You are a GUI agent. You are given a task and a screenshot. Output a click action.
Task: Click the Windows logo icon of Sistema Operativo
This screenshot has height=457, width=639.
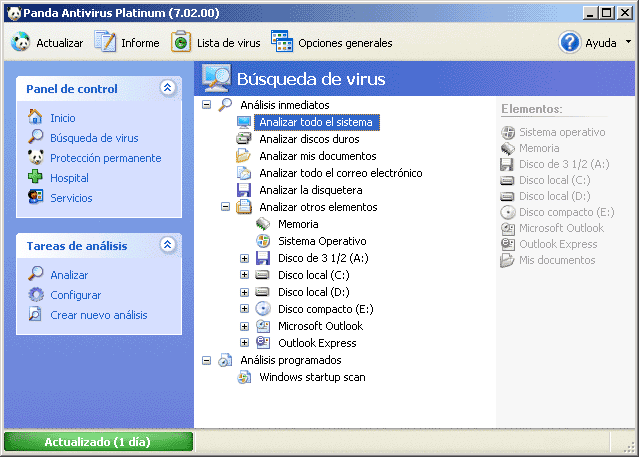click(263, 241)
